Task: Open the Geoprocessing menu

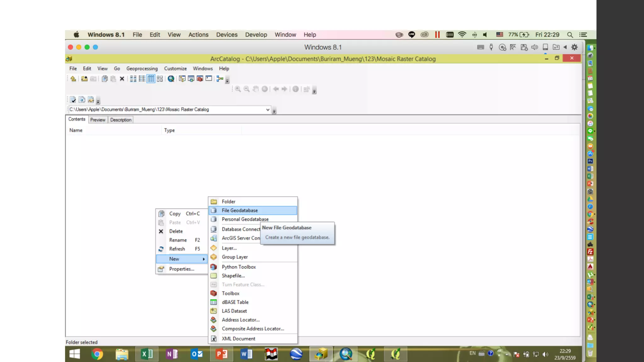Action: (x=142, y=69)
